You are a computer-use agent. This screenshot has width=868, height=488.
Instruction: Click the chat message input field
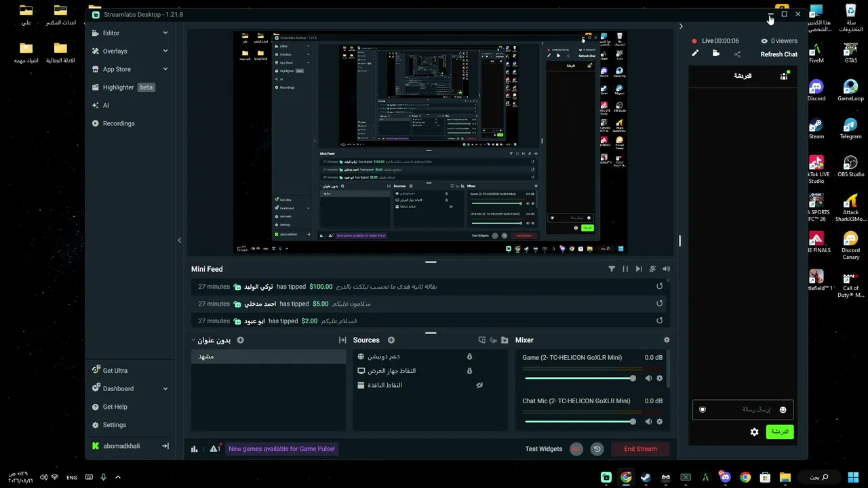pyautogui.click(x=743, y=409)
